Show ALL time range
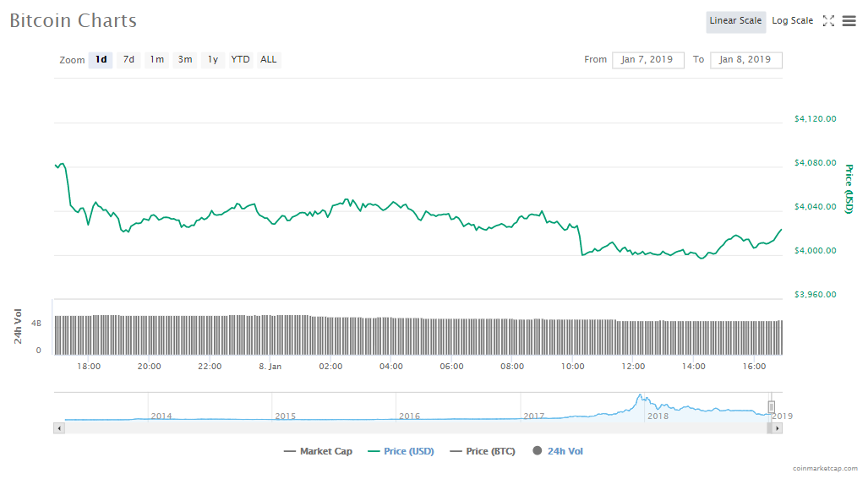Image resolution: width=868 pixels, height=479 pixels. [269, 60]
